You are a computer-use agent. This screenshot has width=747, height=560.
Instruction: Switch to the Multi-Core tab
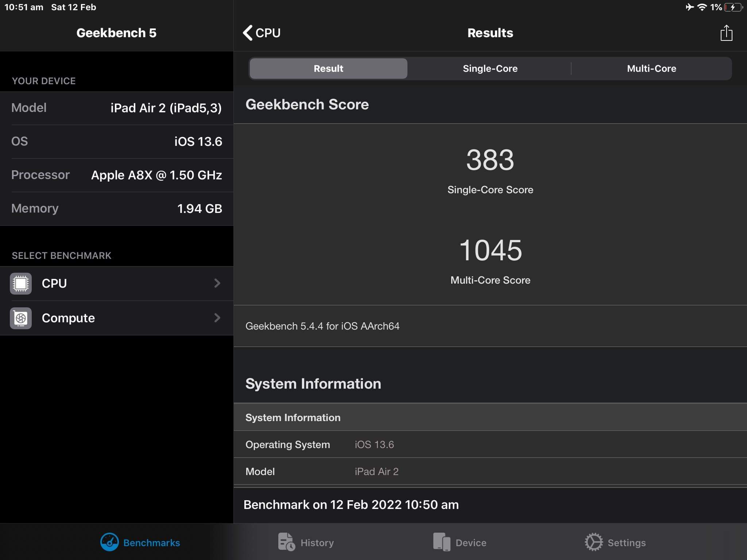651,69
